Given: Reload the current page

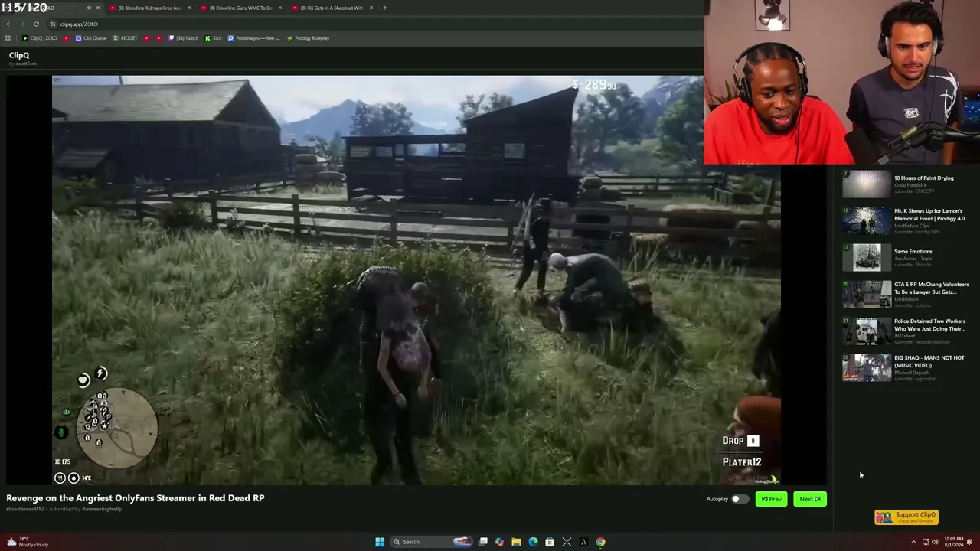Looking at the screenshot, I should 36,24.
